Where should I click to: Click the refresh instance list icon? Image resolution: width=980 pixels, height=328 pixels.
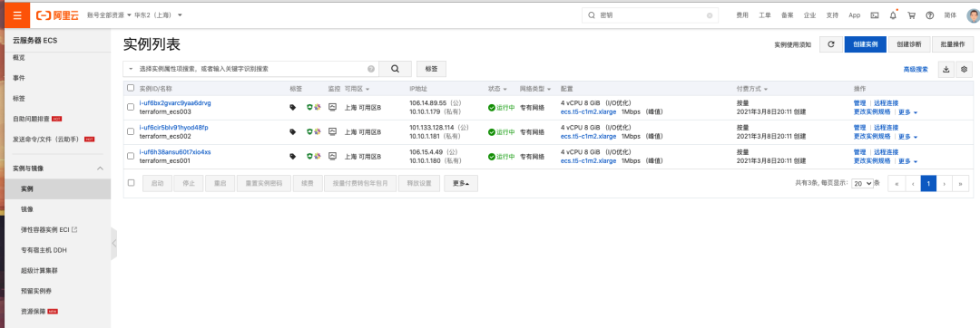coord(830,44)
